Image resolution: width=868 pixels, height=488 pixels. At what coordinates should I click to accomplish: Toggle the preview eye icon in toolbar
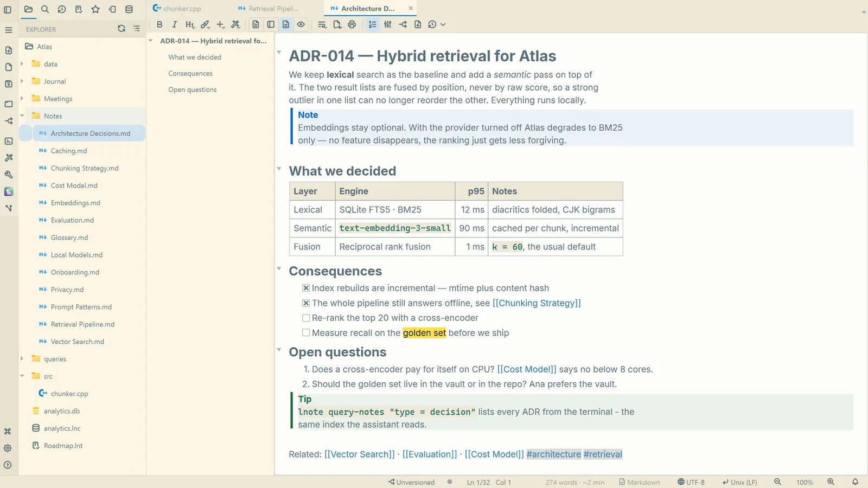(301, 24)
